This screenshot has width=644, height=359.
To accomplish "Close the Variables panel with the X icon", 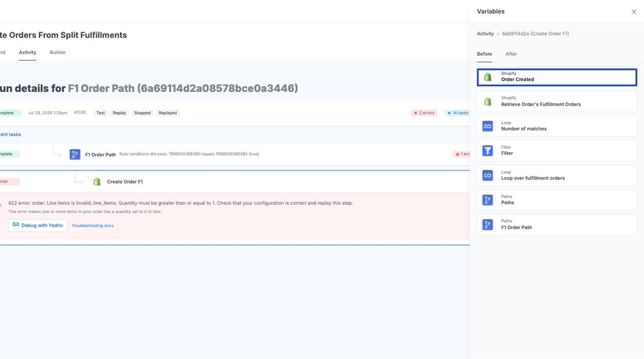I will click(634, 11).
